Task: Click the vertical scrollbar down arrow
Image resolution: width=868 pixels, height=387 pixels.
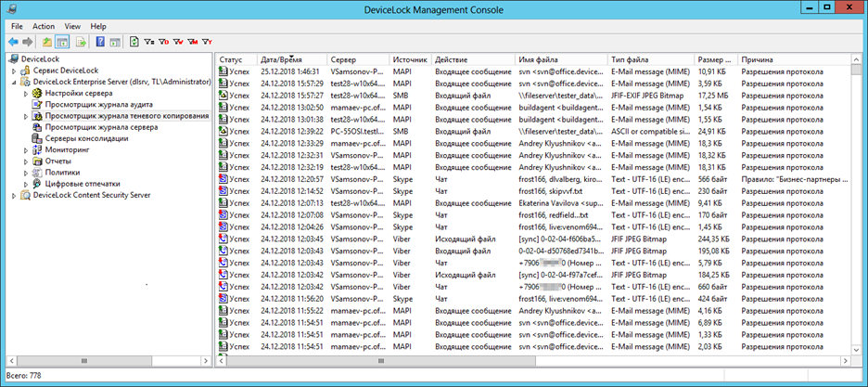Action: pos(859,350)
